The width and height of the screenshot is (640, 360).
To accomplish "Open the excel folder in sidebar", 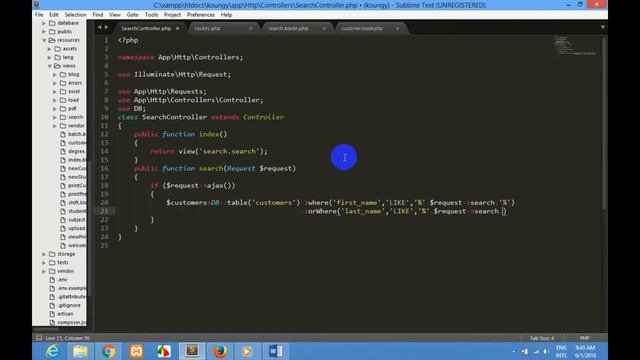I will (x=74, y=91).
